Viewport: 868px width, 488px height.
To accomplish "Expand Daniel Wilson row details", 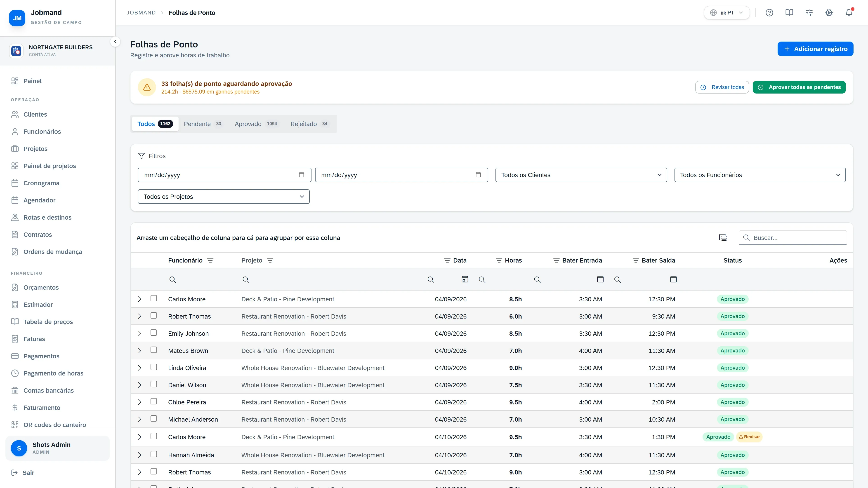I will (x=139, y=385).
